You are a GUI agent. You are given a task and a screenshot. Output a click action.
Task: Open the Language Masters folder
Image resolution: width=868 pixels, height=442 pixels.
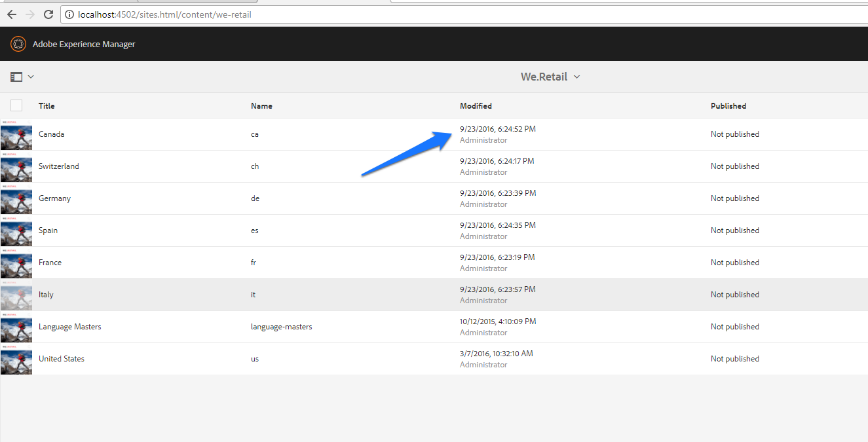pos(69,326)
